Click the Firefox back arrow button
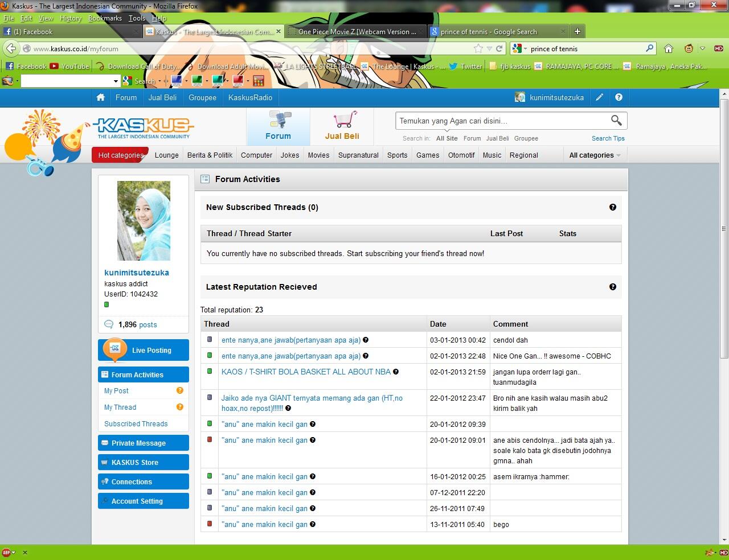Image resolution: width=729 pixels, height=560 pixels. pyautogui.click(x=11, y=48)
